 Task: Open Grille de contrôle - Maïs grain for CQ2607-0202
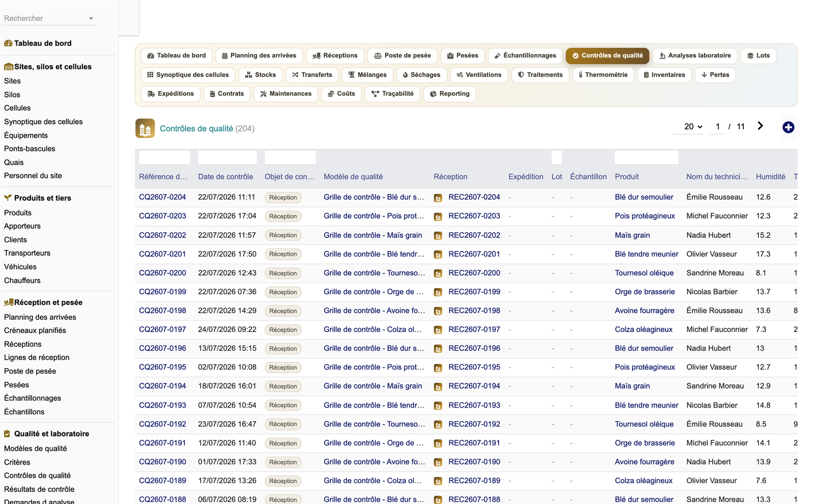(x=373, y=235)
